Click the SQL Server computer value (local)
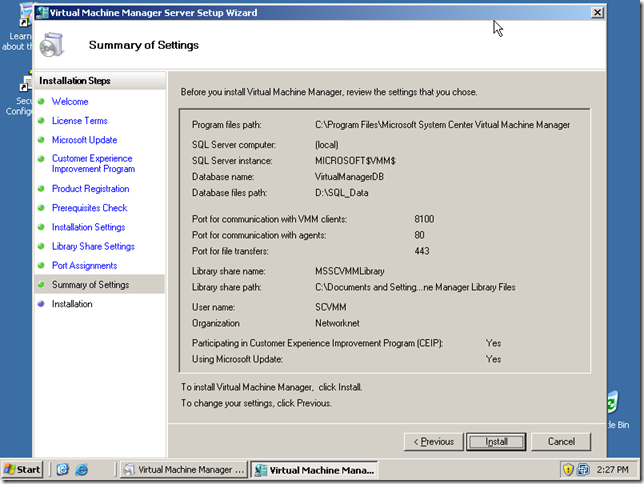 [327, 145]
